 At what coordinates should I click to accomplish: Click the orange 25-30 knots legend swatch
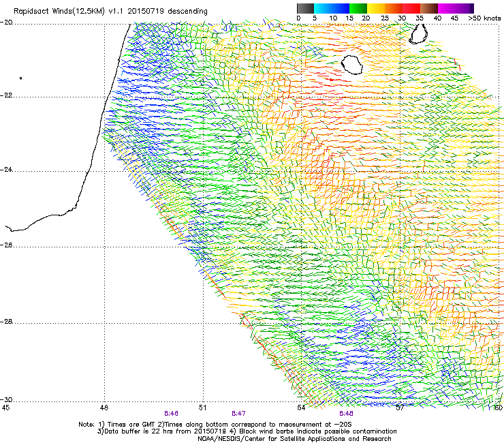(394, 8)
